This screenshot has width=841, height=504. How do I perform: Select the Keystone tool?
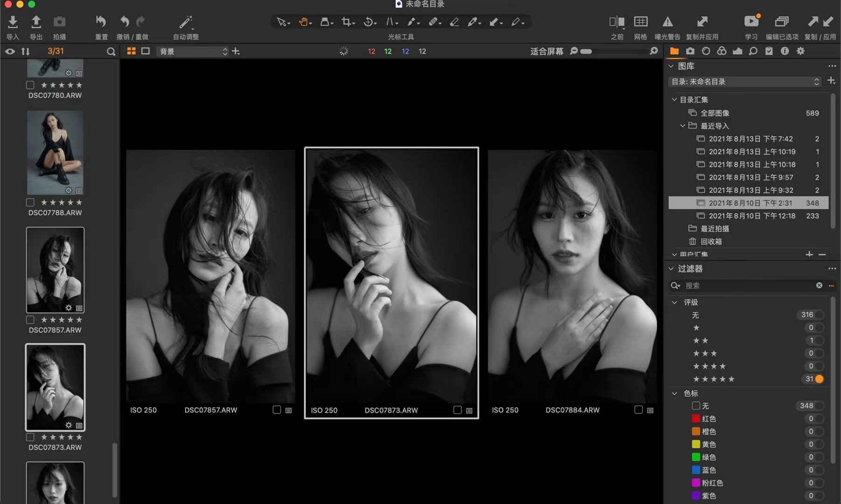point(391,22)
